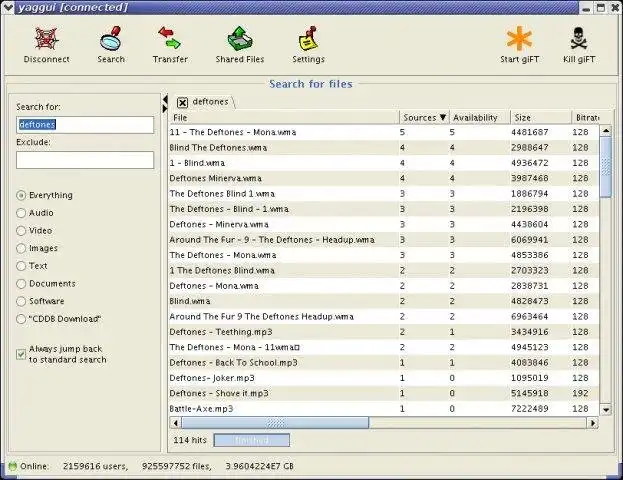Screen dimensions: 623x480
Task: Click the horizontal scrollbar left arrow
Action: click(176, 423)
